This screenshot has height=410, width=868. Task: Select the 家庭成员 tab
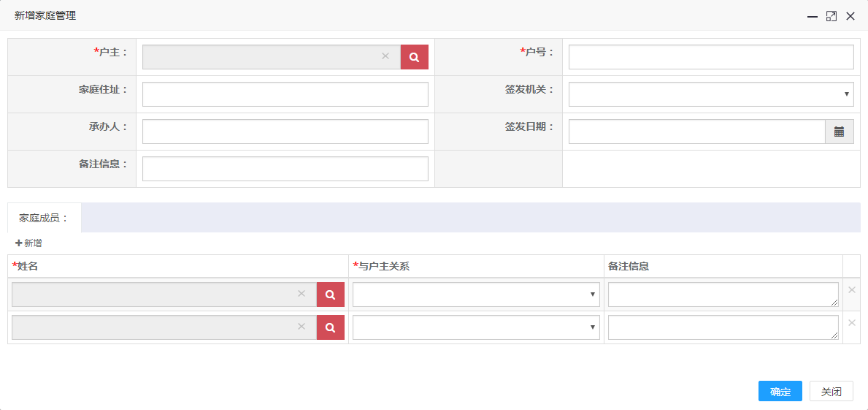click(44, 218)
